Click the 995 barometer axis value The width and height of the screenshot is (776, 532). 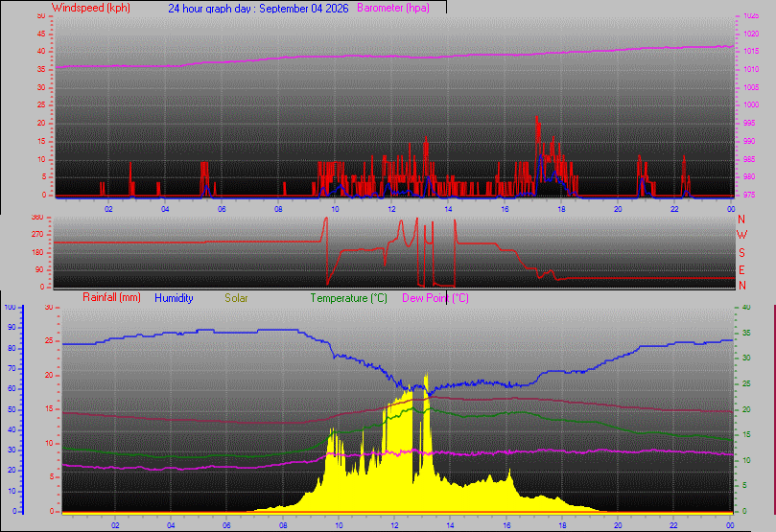click(749, 123)
